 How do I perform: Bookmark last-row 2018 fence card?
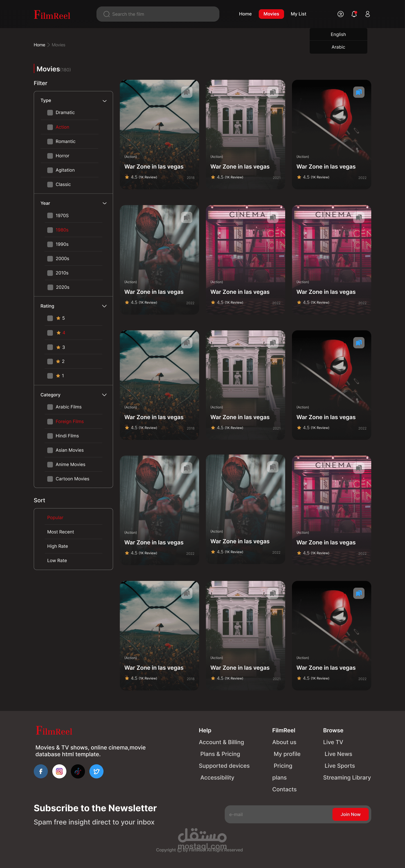tap(187, 593)
